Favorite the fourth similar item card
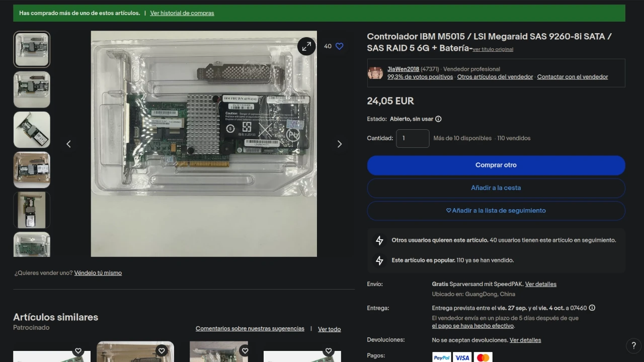The height and width of the screenshot is (362, 644). tap(329, 351)
